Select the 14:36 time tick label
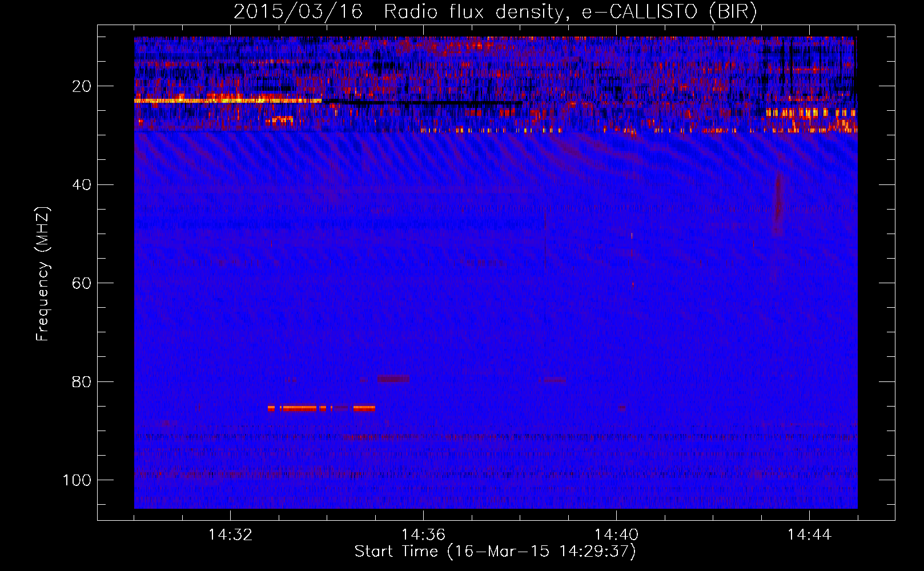The image size is (924, 571). click(423, 535)
